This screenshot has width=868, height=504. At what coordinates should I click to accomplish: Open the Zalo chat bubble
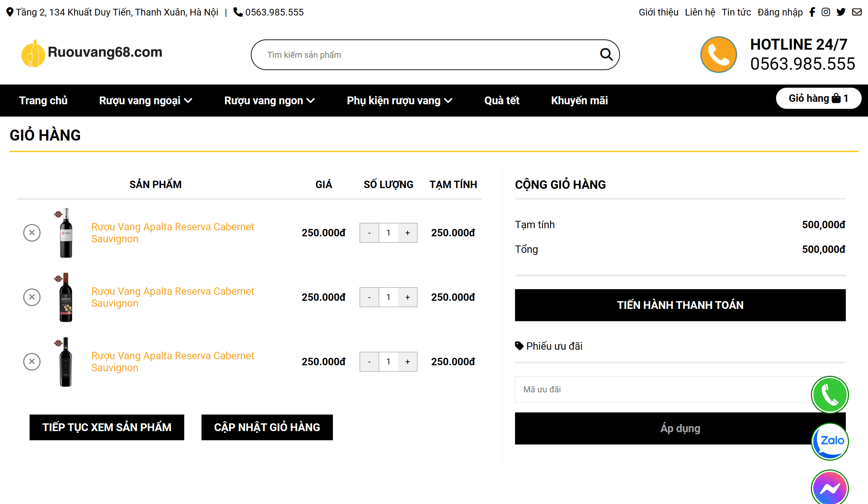(x=830, y=441)
